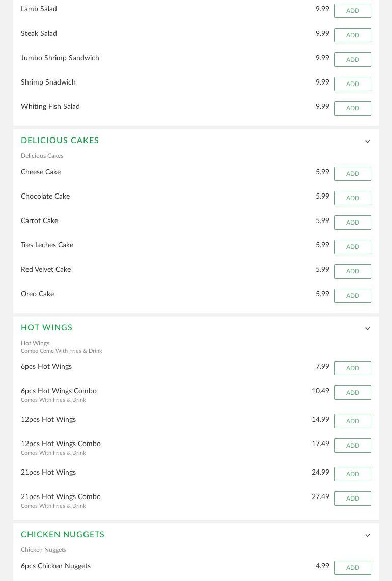The image size is (392, 581).
Task: Add Cheese Cake to order
Action: pyautogui.click(x=352, y=174)
